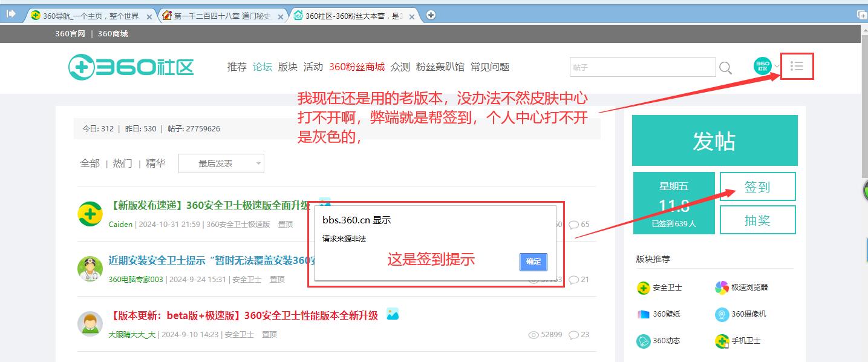The width and height of the screenshot is (868, 362).
Task: Open post 版本更新 beta版+极速版
Action: [x=243, y=315]
